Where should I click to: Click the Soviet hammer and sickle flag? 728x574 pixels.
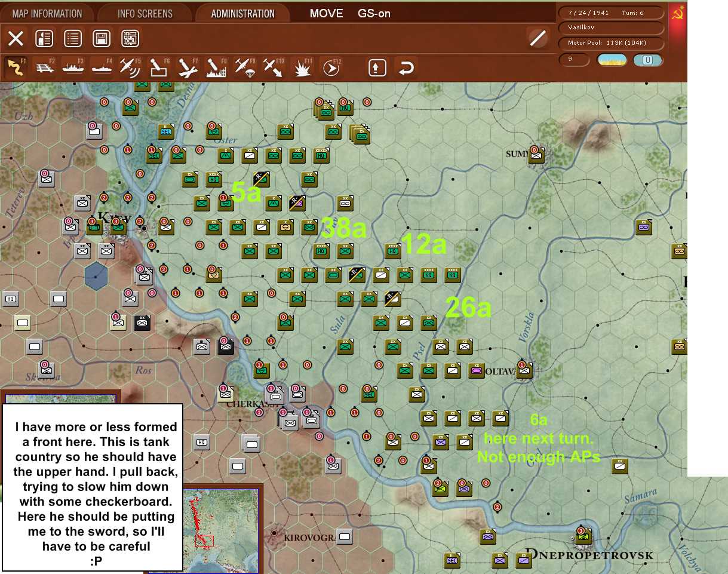coord(677,13)
